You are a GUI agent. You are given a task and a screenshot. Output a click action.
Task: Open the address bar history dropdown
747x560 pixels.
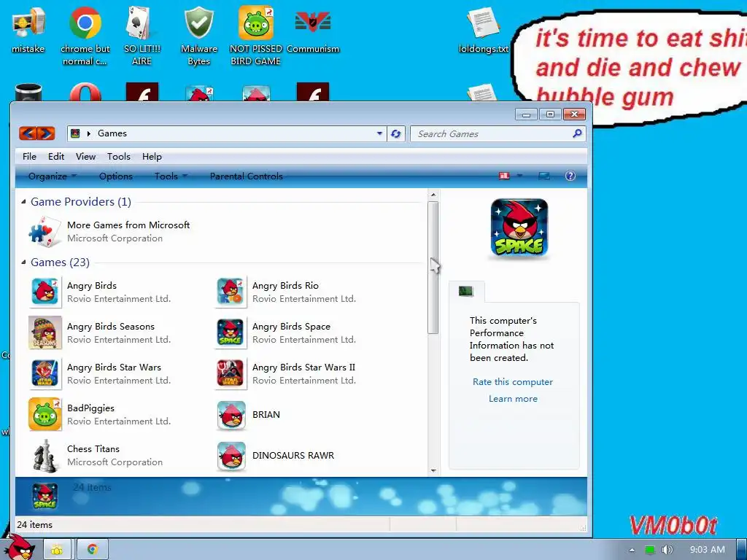[x=379, y=134]
